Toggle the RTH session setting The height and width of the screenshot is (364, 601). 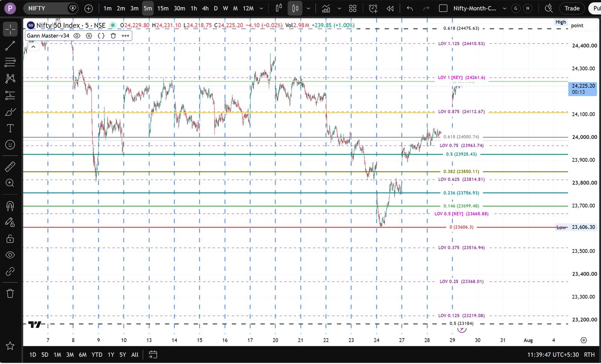[589, 355]
